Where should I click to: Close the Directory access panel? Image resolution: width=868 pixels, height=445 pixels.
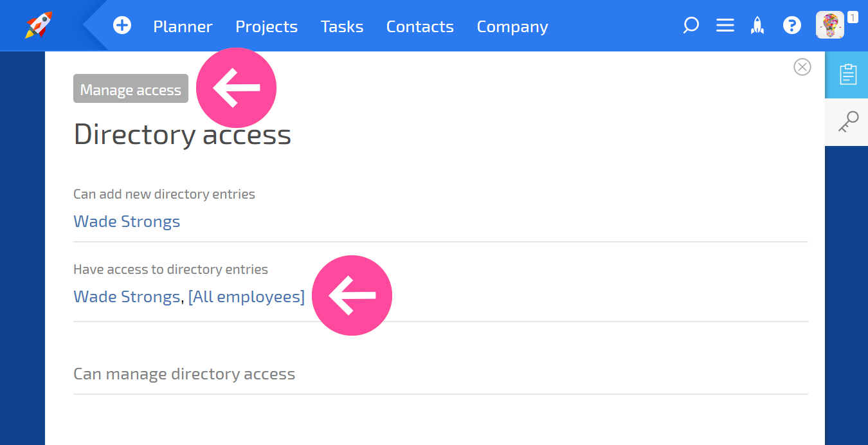point(802,67)
